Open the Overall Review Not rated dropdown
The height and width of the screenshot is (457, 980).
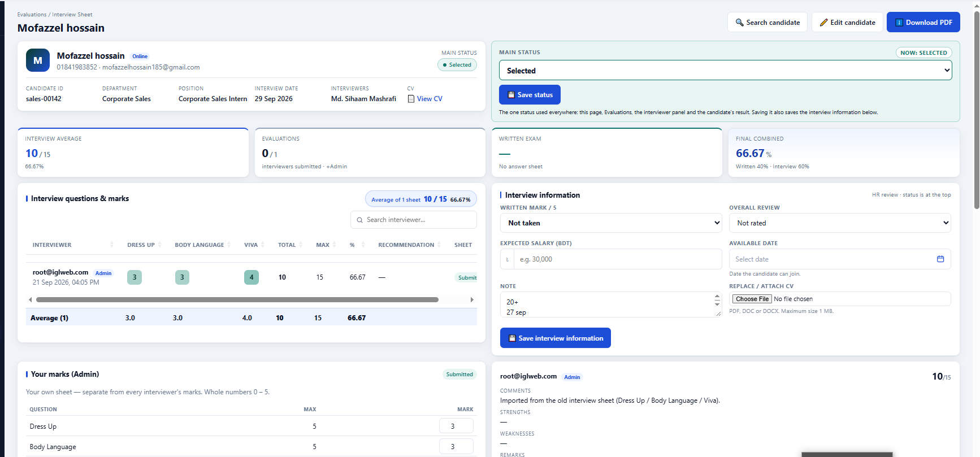click(x=840, y=223)
